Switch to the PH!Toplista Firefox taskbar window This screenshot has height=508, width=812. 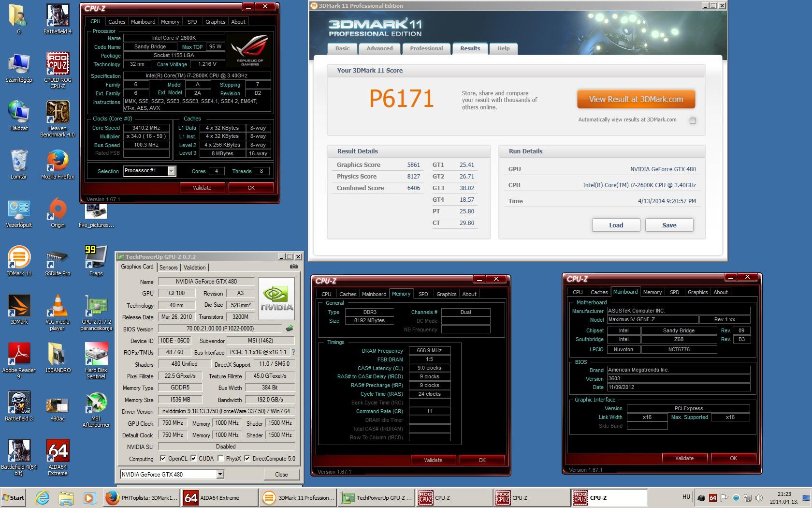[142, 497]
